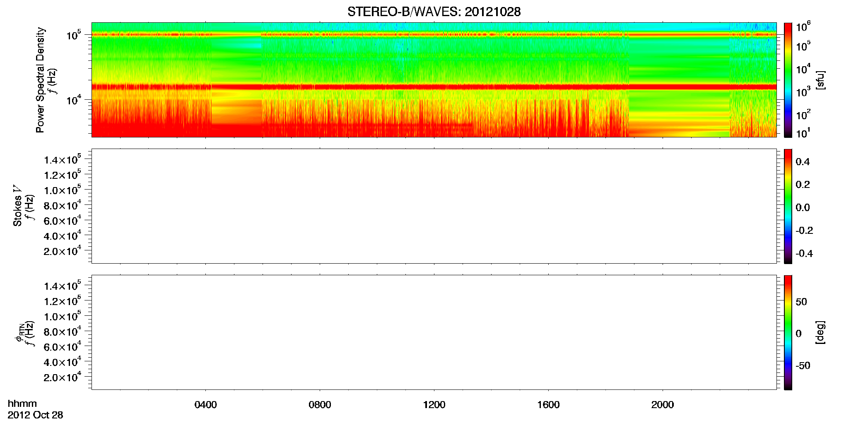The height and width of the screenshot is (447, 868).
Task: Select the 2000 time axis label
Action: click(663, 405)
